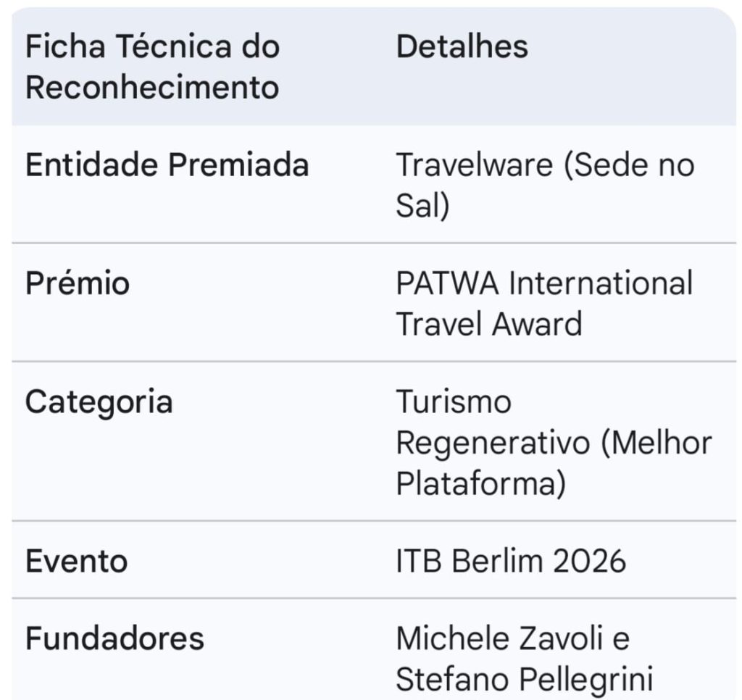Image resolution: width=742 pixels, height=700 pixels.
Task: Click the word '(Melhor' in the Categoria cell
Action: click(656, 443)
